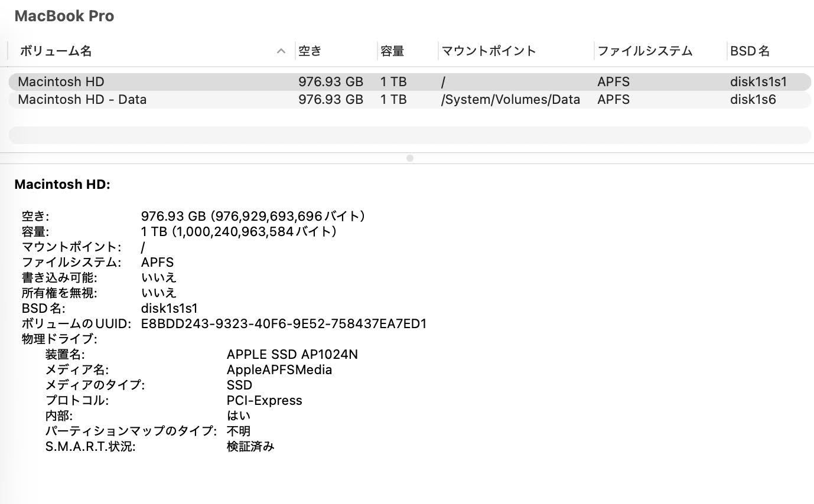The image size is (814, 504).
Task: Sort volumes by the BSD名 column
Action: click(750, 51)
